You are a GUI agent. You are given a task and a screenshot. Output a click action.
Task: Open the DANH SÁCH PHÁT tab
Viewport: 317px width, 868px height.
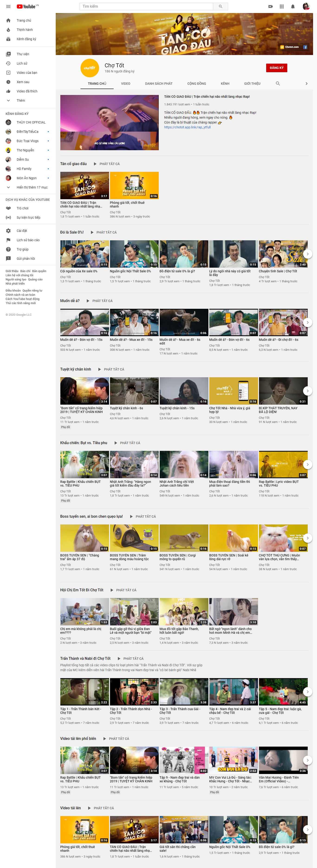[x=159, y=84]
